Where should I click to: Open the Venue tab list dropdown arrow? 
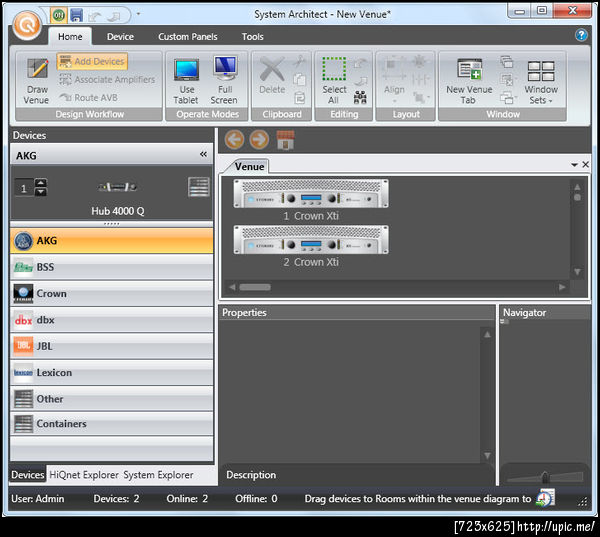[x=574, y=165]
